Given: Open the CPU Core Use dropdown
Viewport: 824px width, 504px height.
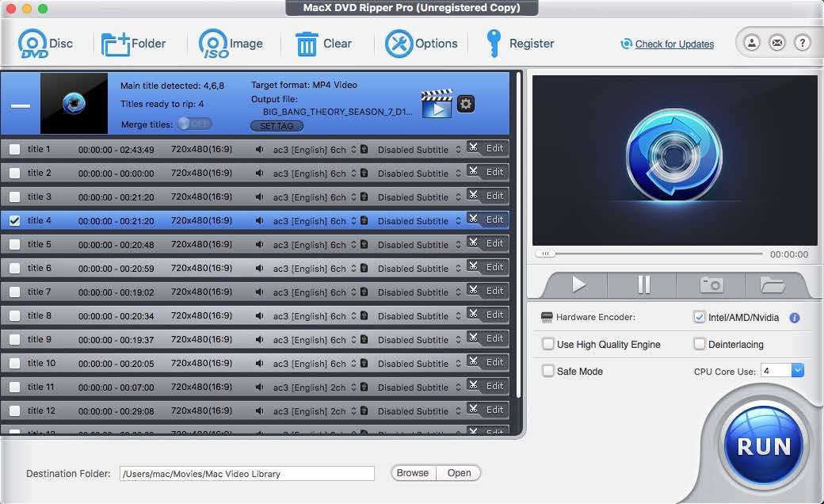Looking at the screenshot, I should click(798, 371).
